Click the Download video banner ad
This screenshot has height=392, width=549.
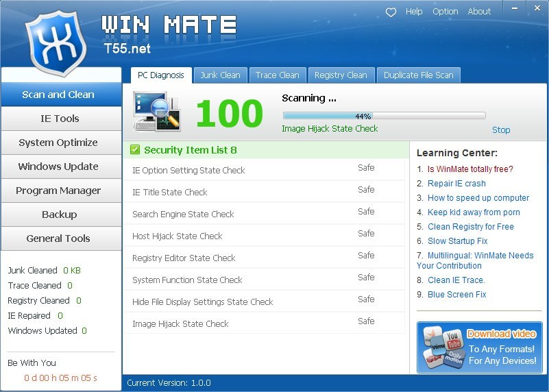(x=479, y=347)
